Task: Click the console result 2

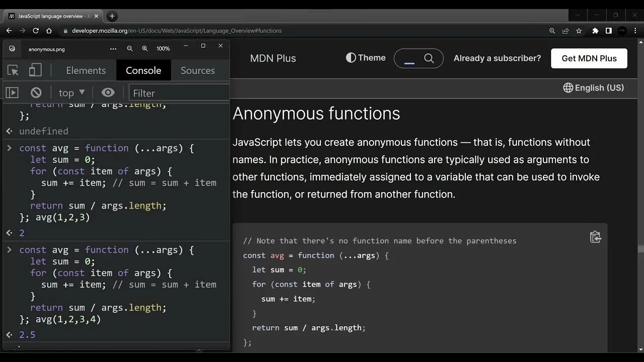Action: [x=22, y=233]
